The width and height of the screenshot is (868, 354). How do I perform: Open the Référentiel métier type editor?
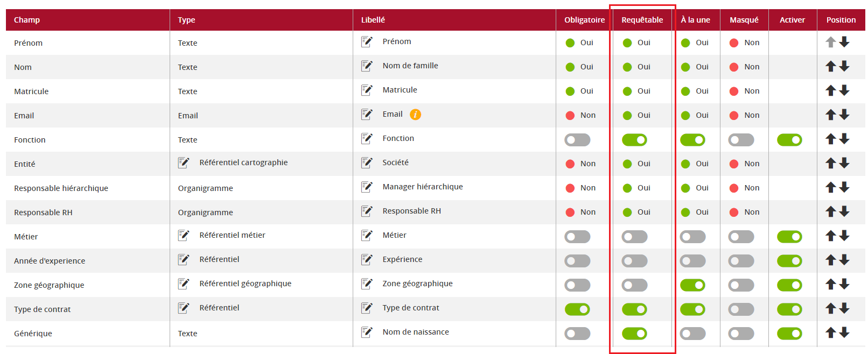tap(184, 235)
